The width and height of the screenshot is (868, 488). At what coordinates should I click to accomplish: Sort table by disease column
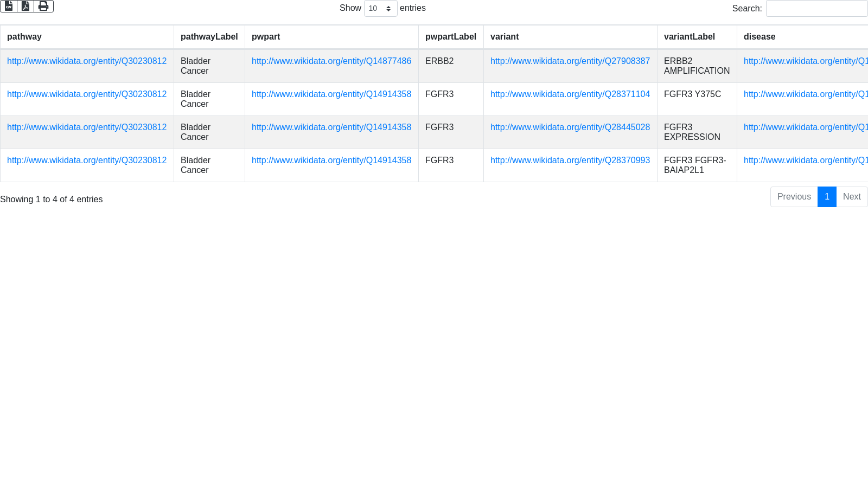click(x=759, y=37)
